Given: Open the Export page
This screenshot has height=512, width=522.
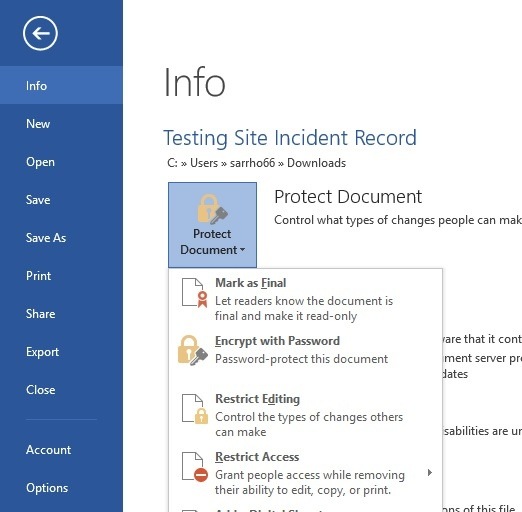Looking at the screenshot, I should pyautogui.click(x=61, y=352).
